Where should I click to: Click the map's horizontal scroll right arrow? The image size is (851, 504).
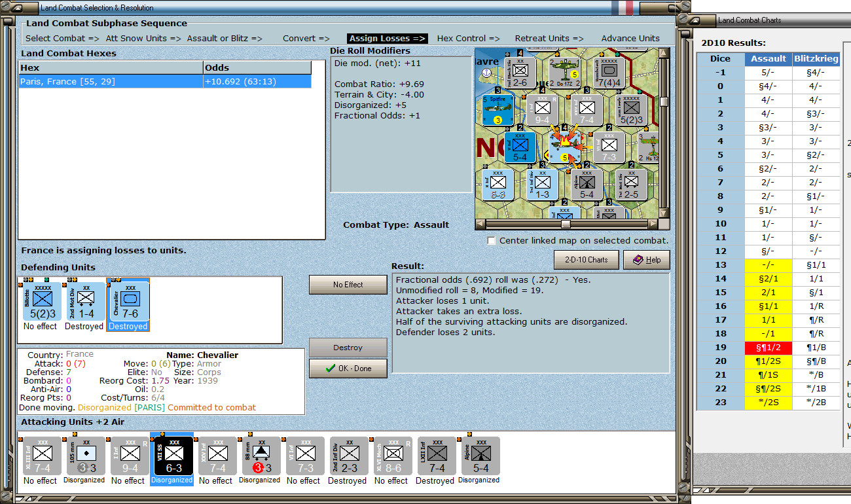point(654,224)
